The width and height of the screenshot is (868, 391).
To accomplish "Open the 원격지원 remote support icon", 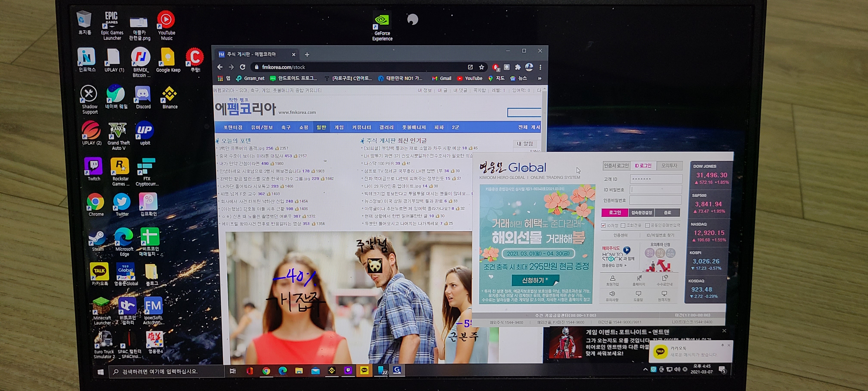I will coord(664,296).
